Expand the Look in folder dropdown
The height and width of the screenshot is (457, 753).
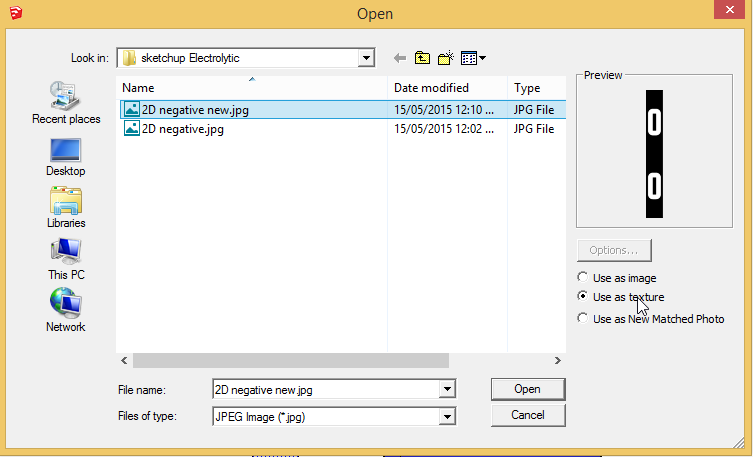366,58
